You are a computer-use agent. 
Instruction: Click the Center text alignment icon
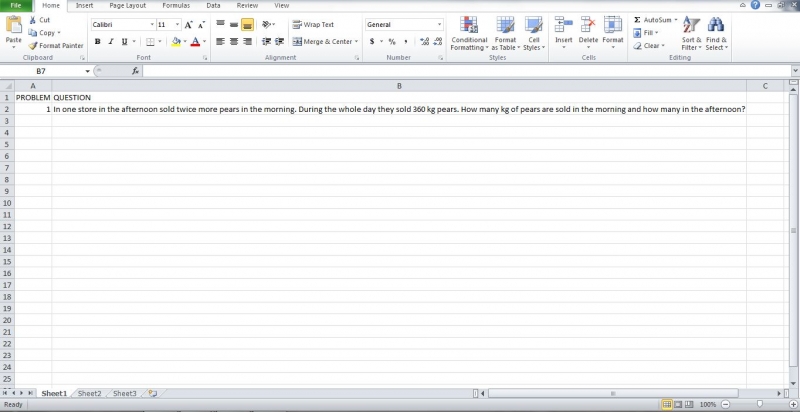(234, 42)
